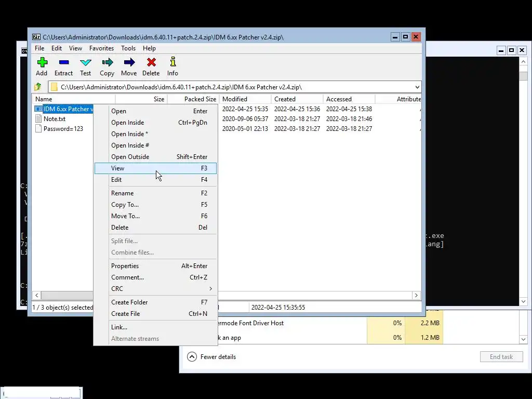Image resolution: width=532 pixels, height=399 pixels.
Task: Select Edit F4 in context menu
Action: click(x=156, y=179)
